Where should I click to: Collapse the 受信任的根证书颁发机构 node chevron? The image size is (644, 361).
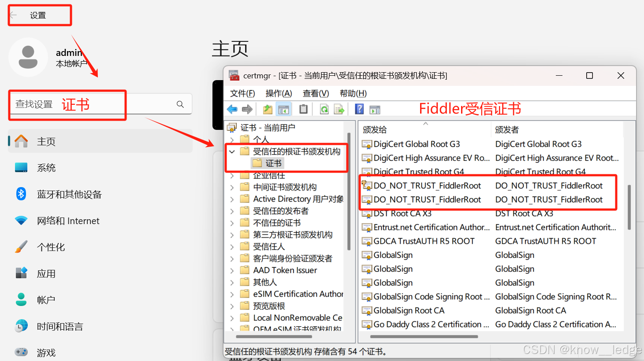pos(232,151)
